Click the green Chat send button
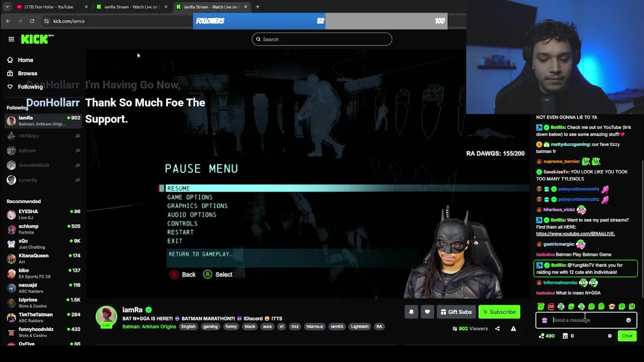644x362 pixels. tap(627, 336)
